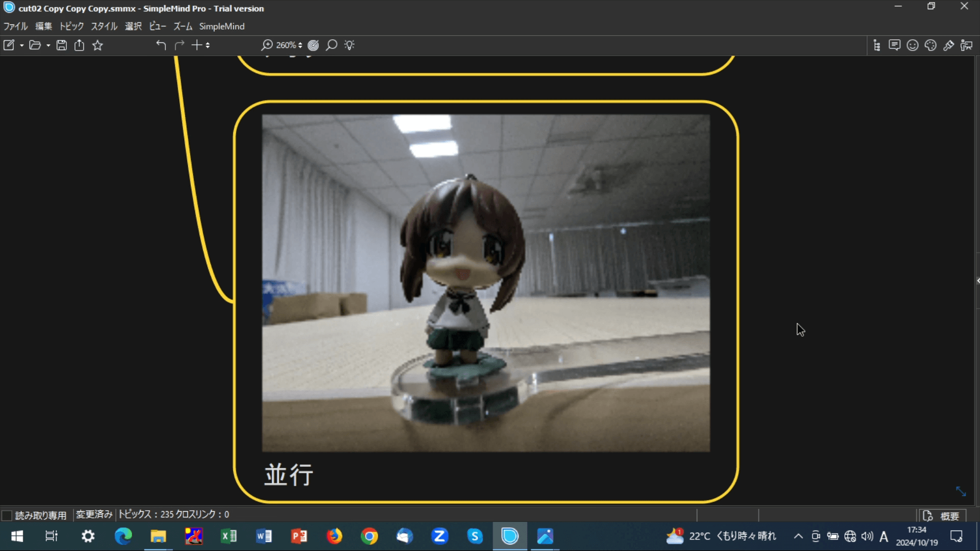The image size is (980, 551).
Task: Open the presentation mode icon
Action: click(966, 45)
